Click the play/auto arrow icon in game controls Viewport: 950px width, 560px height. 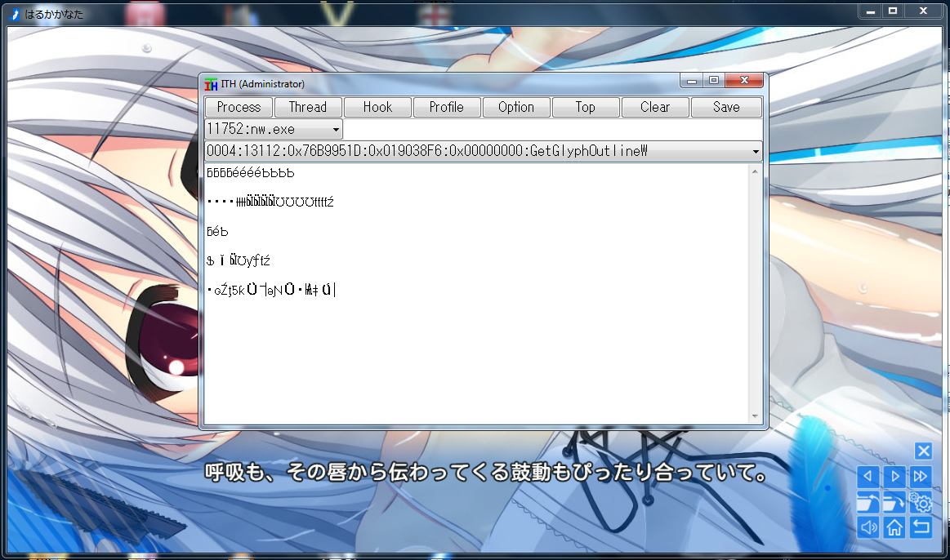click(x=894, y=477)
